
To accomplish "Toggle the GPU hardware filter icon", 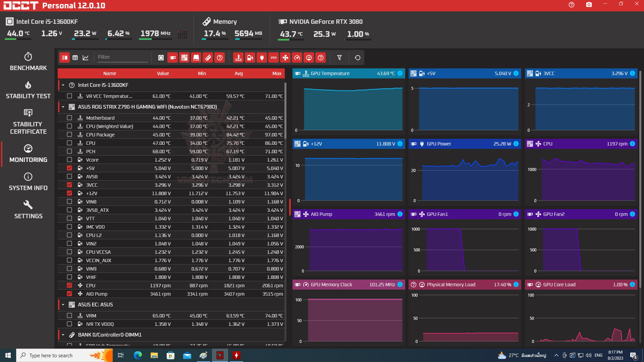I will 173,58.
